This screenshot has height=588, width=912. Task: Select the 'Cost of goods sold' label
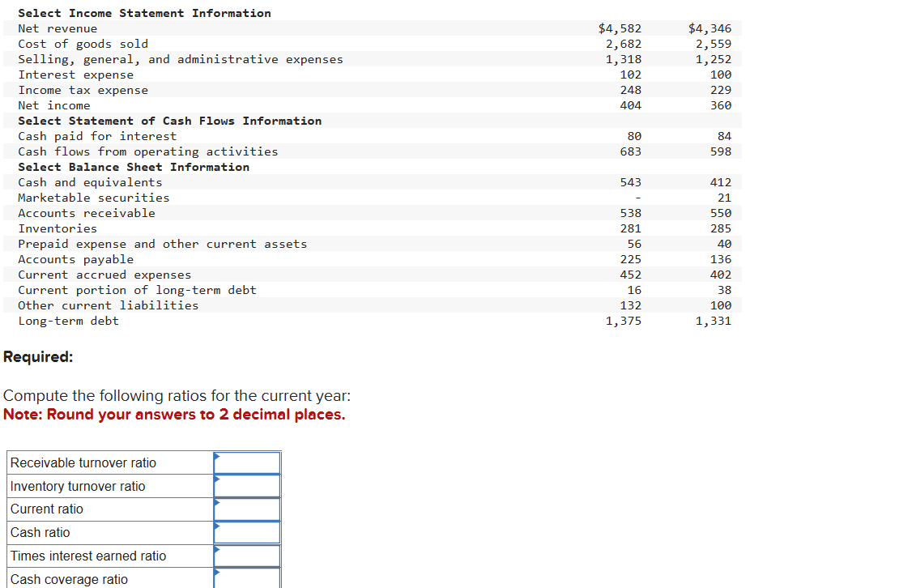(83, 45)
